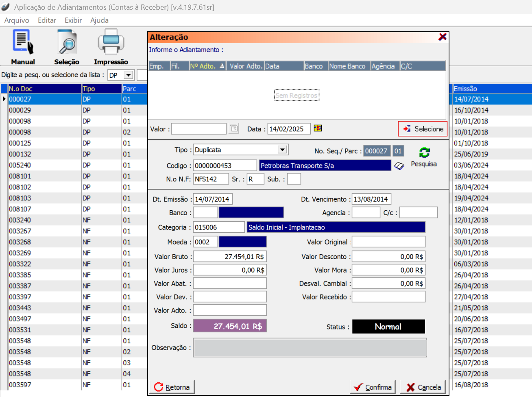Click the Impressão printer icon
The image size is (532, 397).
click(111, 42)
